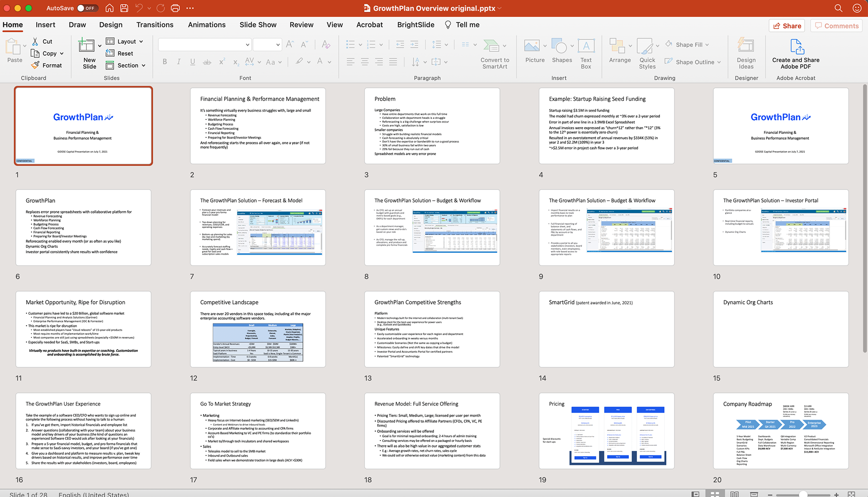Select slide 19 Pricing thumbnail
This screenshot has height=497, width=868.
606,431
